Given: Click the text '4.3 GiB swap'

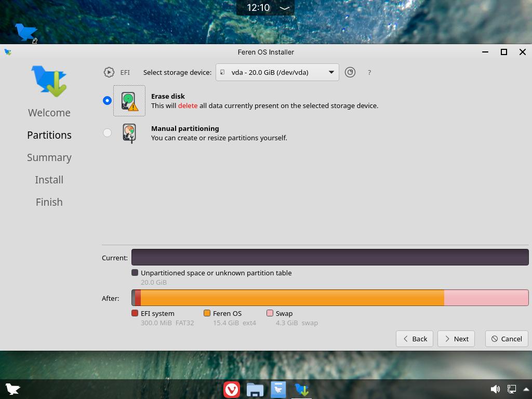Looking at the screenshot, I should pos(297,323).
